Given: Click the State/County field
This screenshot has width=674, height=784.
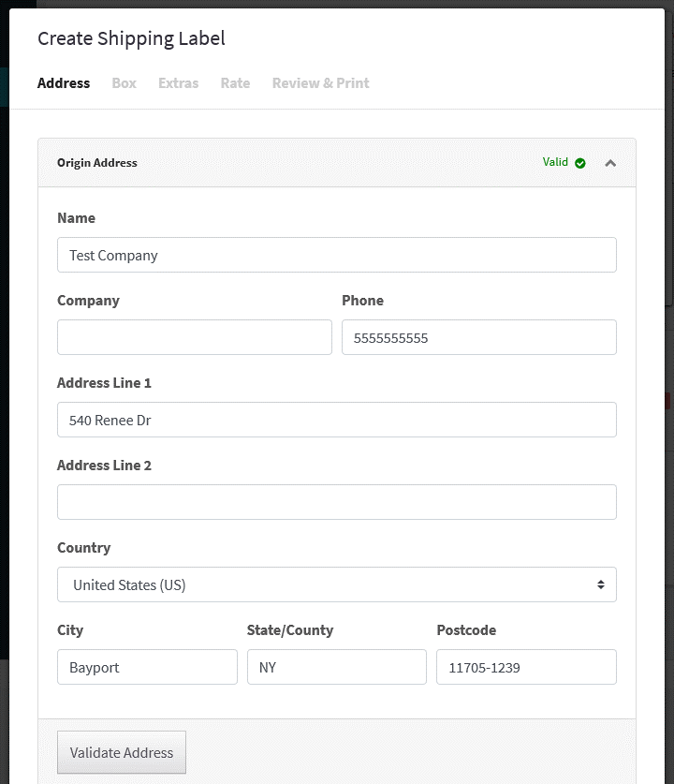Looking at the screenshot, I should pyautogui.click(x=337, y=667).
